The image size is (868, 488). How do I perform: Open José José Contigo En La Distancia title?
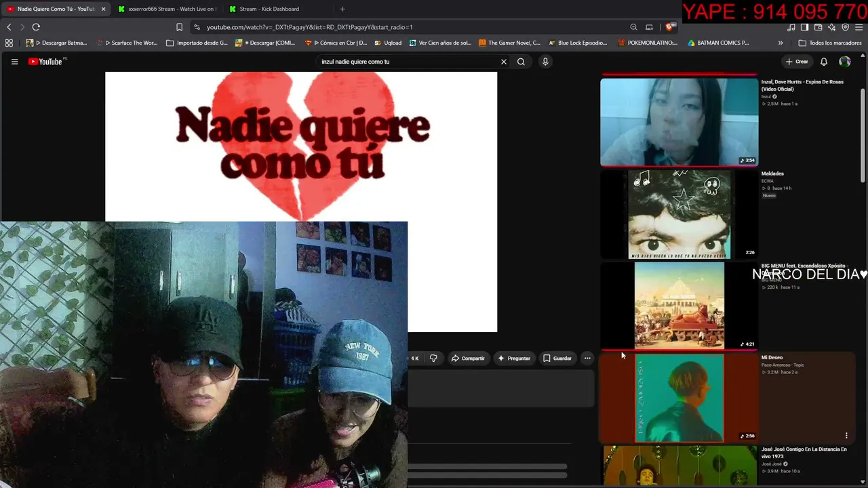tap(804, 453)
